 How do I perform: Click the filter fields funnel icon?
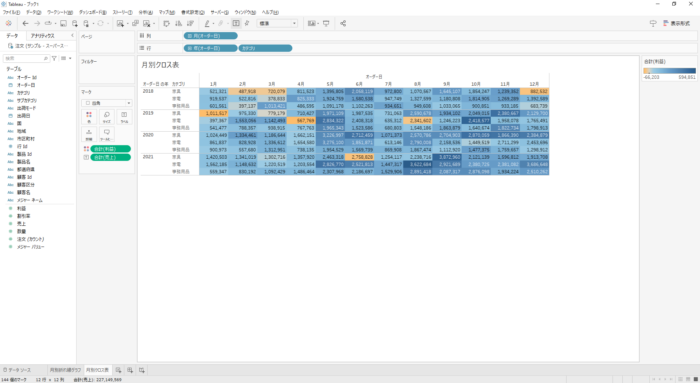54,58
